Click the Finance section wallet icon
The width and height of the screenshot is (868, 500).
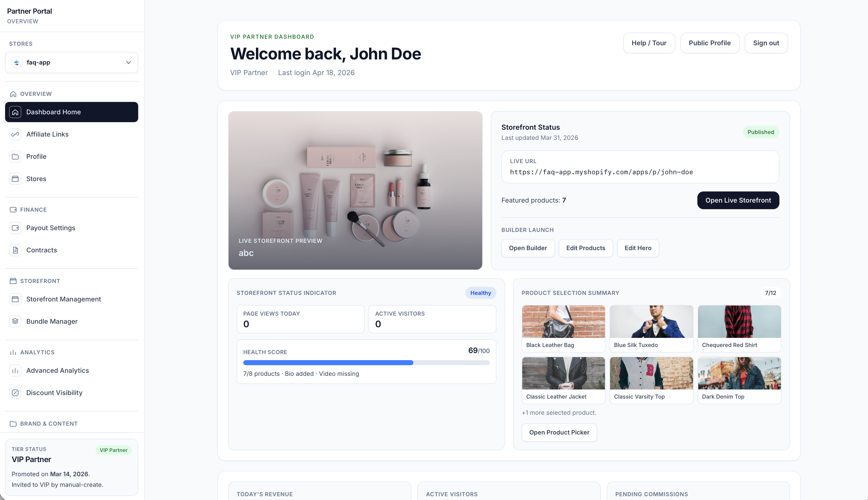[x=13, y=210]
